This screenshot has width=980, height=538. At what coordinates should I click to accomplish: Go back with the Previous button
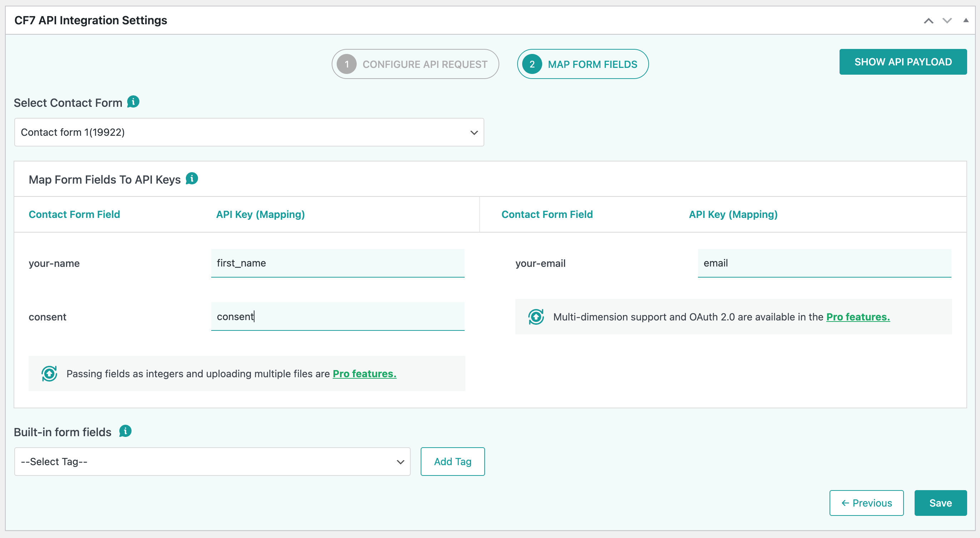click(866, 503)
